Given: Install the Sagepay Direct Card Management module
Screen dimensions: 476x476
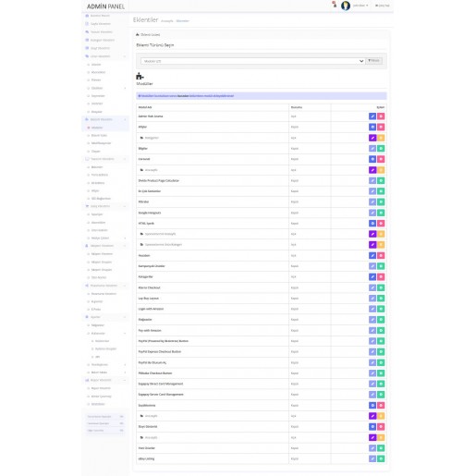Looking at the screenshot, I should point(381,384).
